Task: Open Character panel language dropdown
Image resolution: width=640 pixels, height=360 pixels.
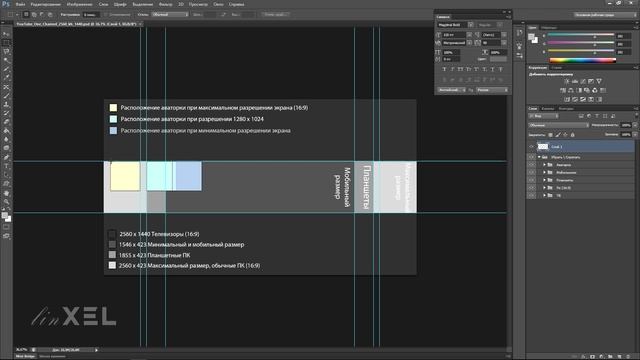Action: pos(451,90)
